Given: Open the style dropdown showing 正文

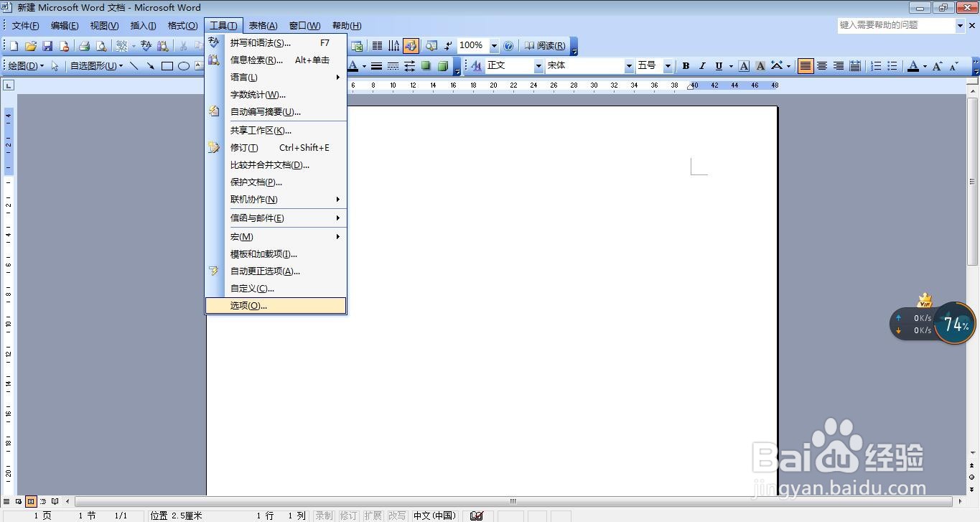Looking at the screenshot, I should click(x=538, y=66).
